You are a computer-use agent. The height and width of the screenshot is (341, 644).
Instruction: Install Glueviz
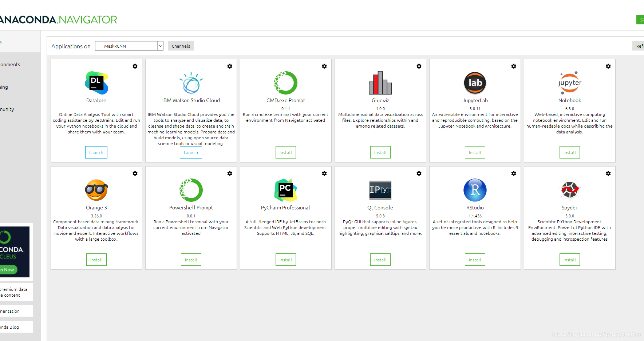pyautogui.click(x=380, y=153)
